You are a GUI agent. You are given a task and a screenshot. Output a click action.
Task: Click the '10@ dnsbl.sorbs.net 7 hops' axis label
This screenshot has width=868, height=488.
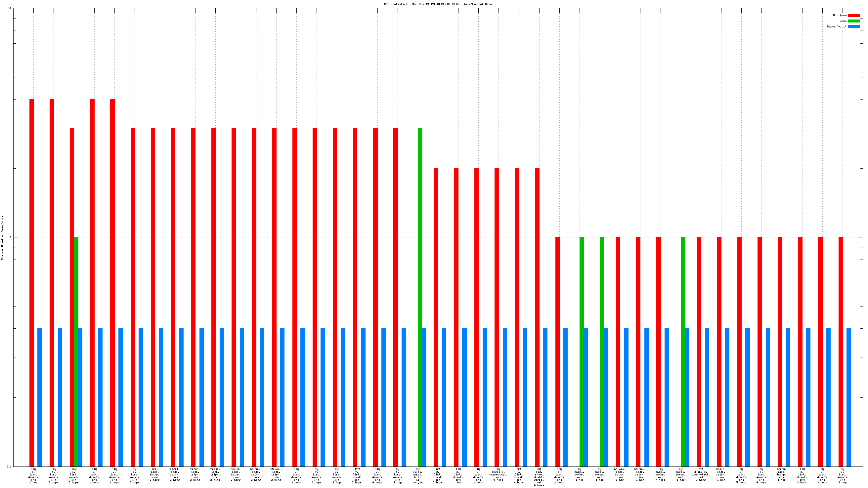coord(660,474)
